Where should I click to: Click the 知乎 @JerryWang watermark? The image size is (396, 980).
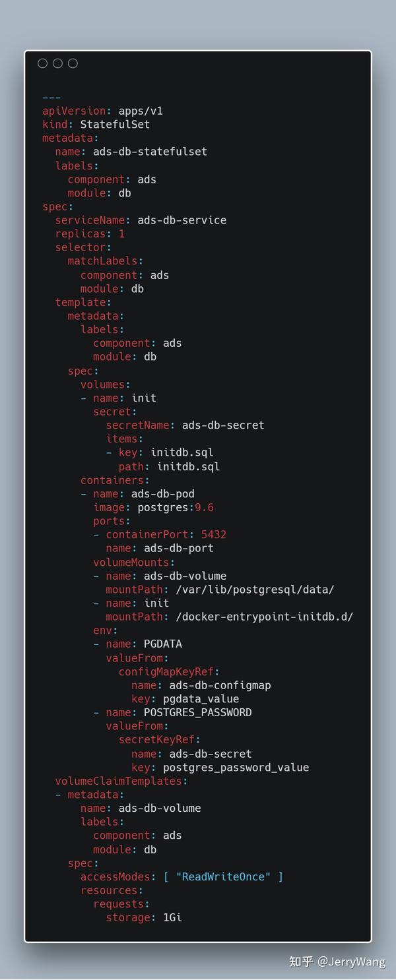pyautogui.click(x=337, y=962)
